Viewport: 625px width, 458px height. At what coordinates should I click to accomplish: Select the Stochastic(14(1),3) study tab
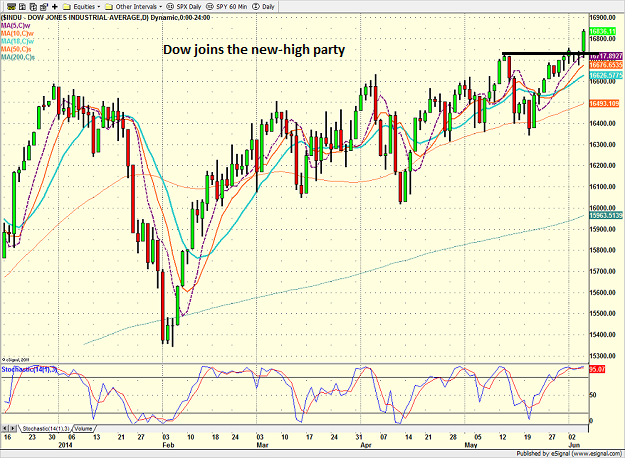click(x=46, y=429)
